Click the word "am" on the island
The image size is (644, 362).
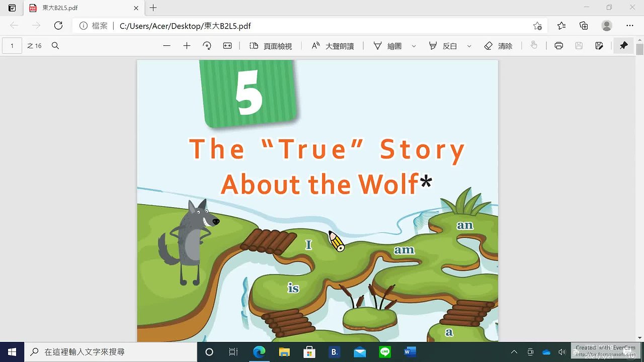[404, 250]
